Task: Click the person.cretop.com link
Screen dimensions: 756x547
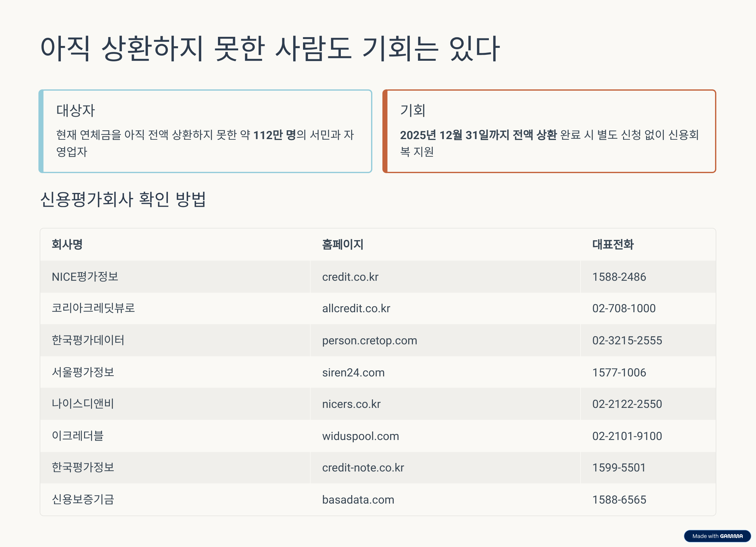Action: click(369, 341)
